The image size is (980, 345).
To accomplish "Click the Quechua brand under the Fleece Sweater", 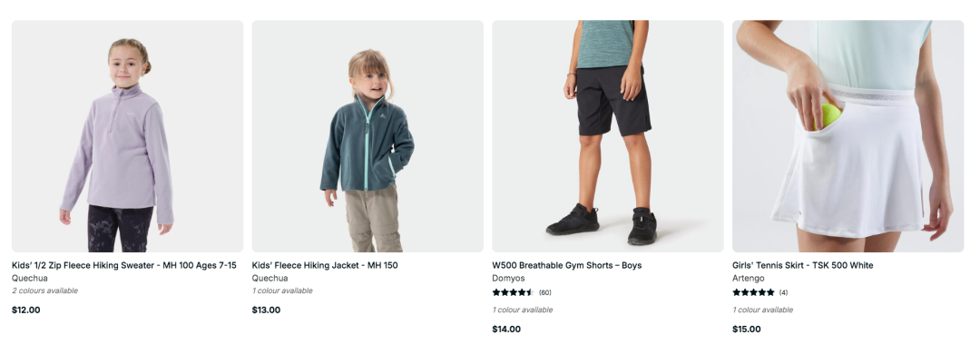I will click(x=29, y=278).
